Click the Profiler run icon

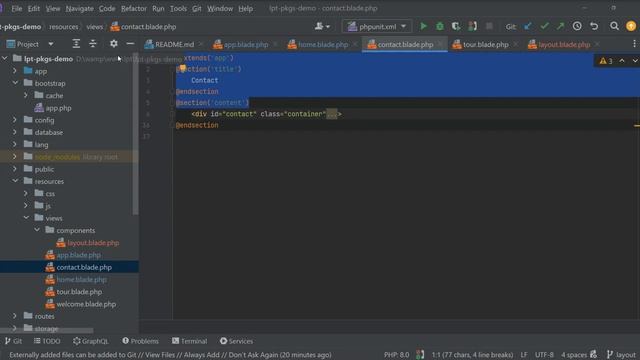(472, 27)
